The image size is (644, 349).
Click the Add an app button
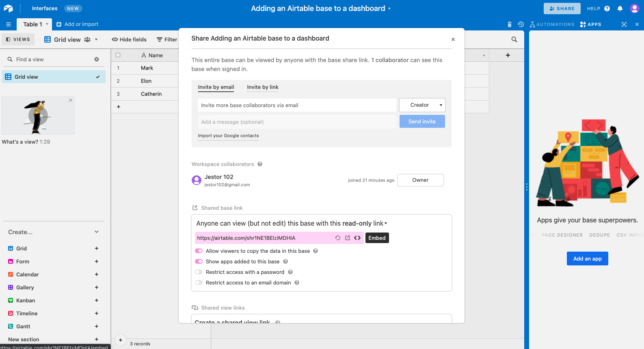(x=587, y=259)
